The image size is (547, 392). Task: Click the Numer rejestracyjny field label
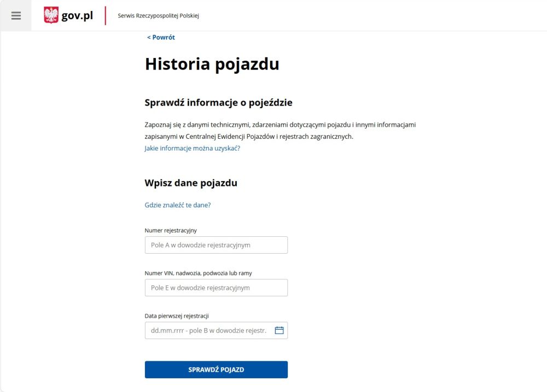[171, 231]
